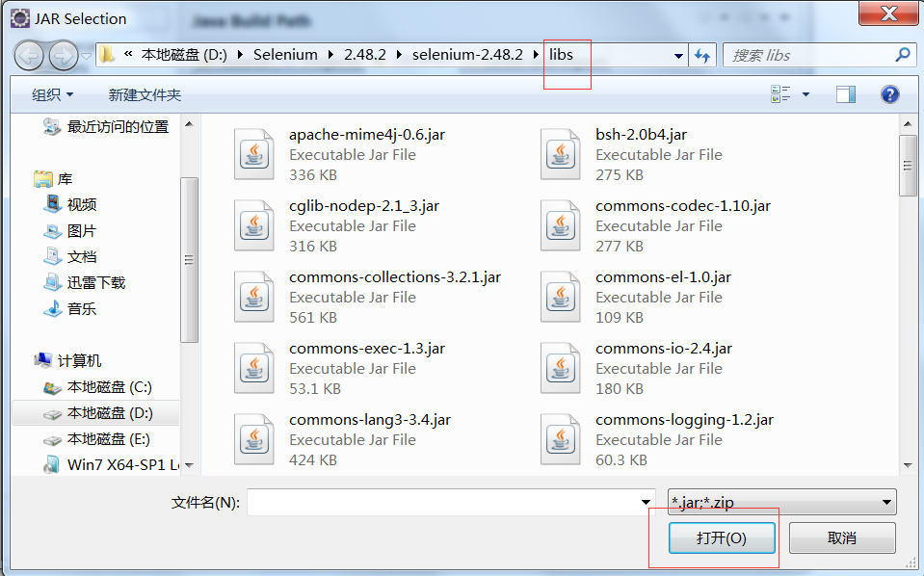Select 计算机 in navigation pane

(x=67, y=360)
